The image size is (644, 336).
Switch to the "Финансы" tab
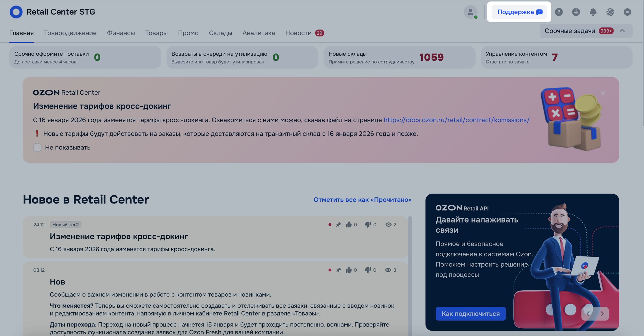click(x=121, y=33)
